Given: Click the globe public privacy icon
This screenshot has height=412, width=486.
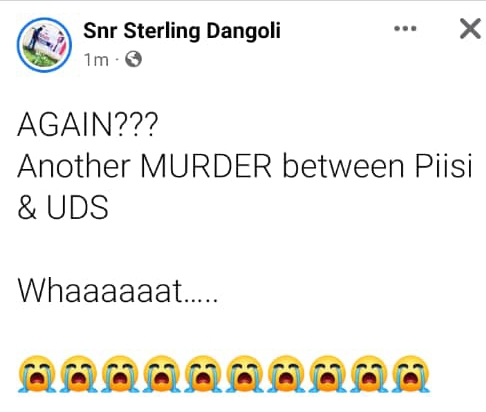Looking at the screenshot, I should [133, 60].
